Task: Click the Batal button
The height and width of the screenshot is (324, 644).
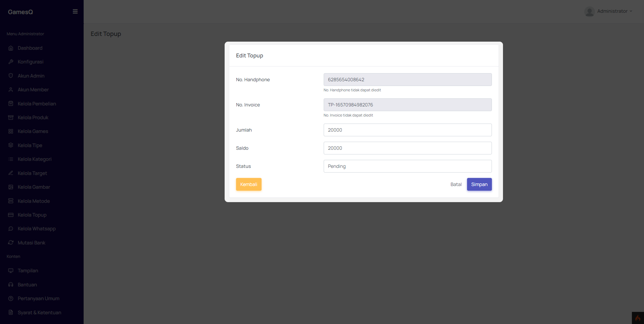Action: point(456,184)
